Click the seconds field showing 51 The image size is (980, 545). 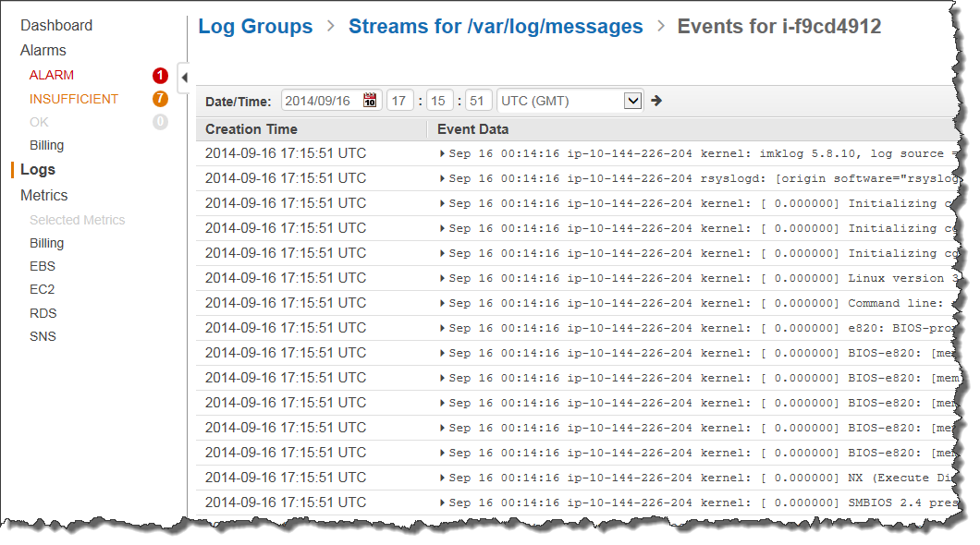[x=477, y=101]
